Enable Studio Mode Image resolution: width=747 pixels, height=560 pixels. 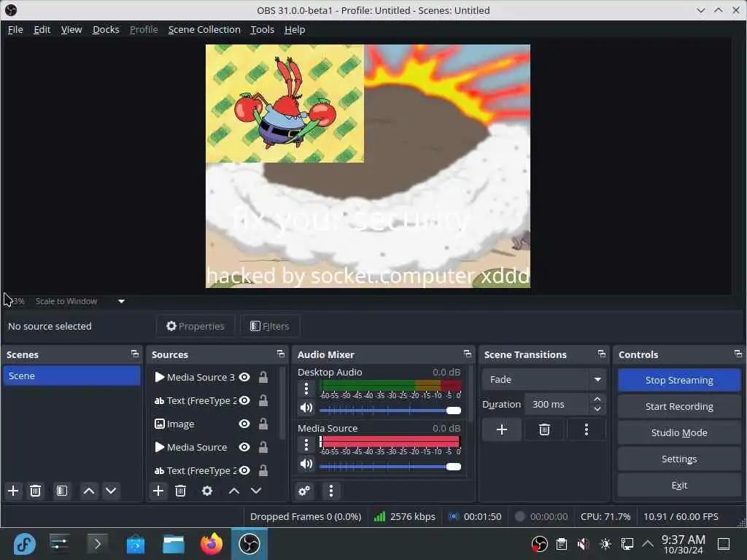679,432
